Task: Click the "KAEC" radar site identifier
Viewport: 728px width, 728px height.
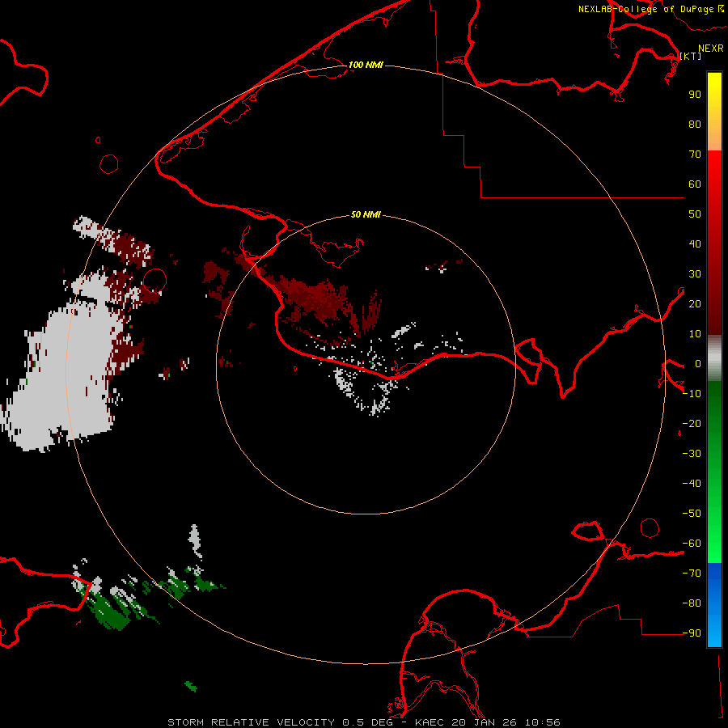Action: pos(430,722)
